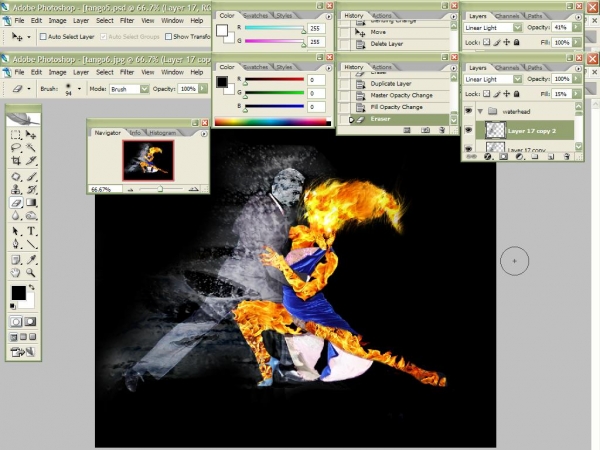Toggle lock all in tango6 Layers panel
Screen dimensions: 600x450
[517, 94]
